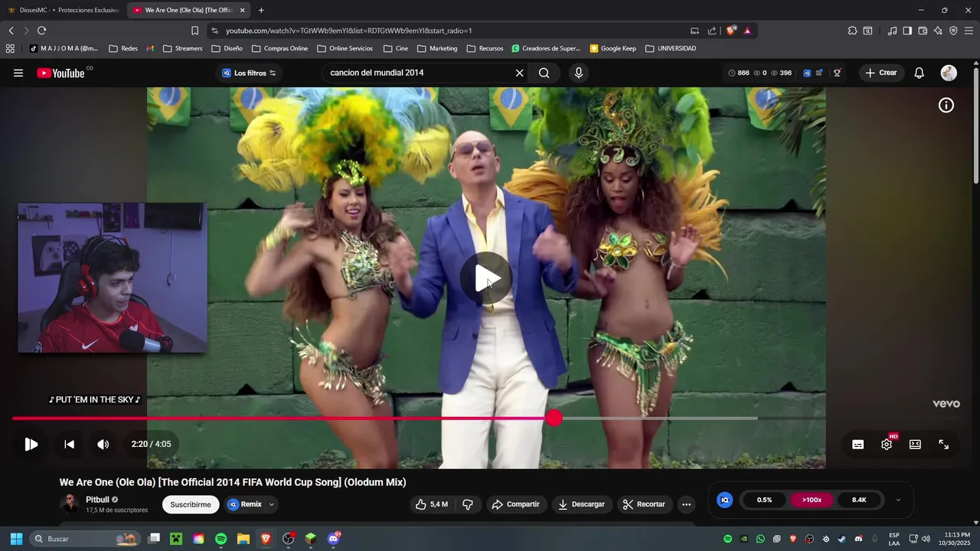This screenshot has width=980, height=551.
Task: Open the browser extensions puzzle icon
Action: click(852, 31)
